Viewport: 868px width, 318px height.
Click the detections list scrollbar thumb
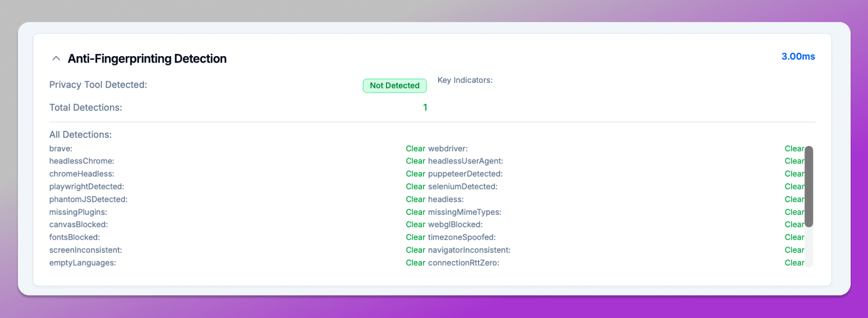pyautogui.click(x=808, y=186)
